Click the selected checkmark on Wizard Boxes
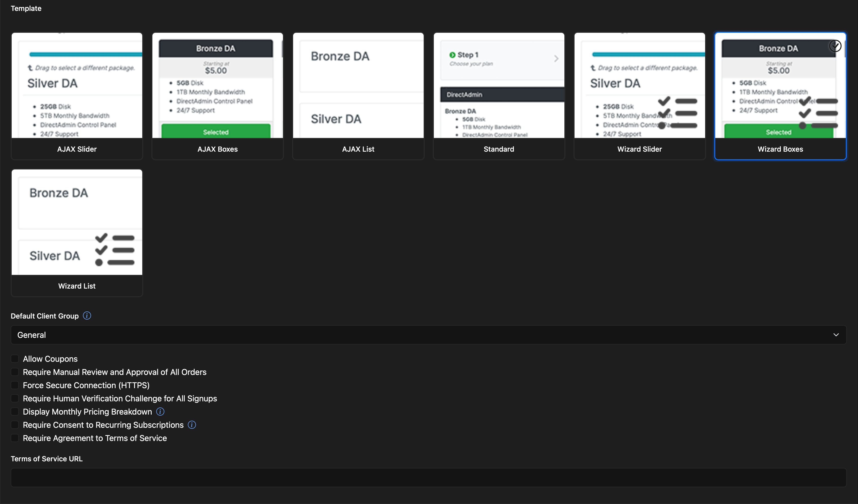Viewport: 858px width, 504px height. [835, 46]
